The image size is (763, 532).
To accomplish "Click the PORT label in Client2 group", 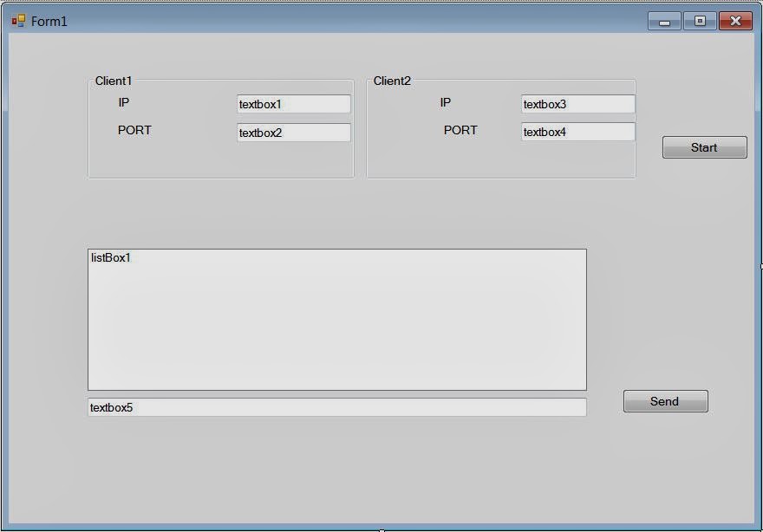I will [460, 130].
